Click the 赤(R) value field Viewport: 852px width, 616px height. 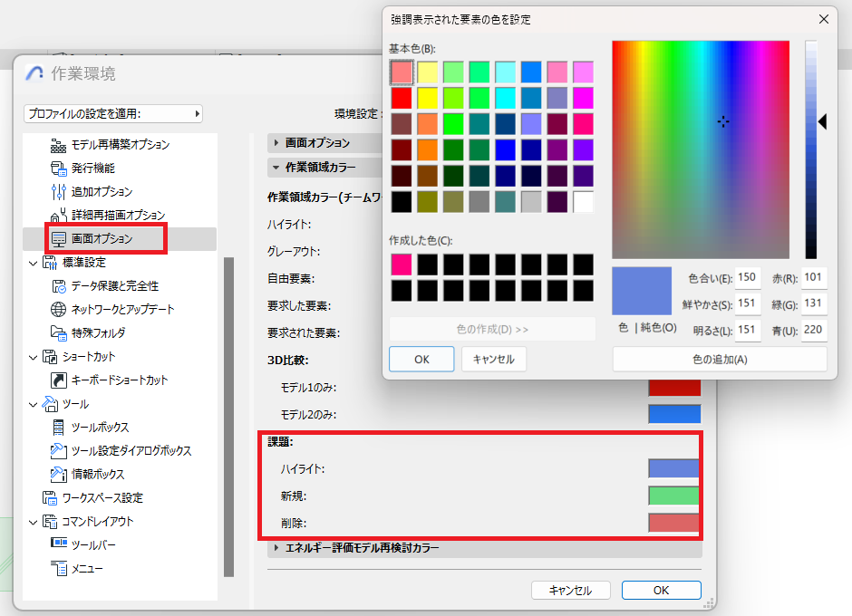tap(814, 277)
